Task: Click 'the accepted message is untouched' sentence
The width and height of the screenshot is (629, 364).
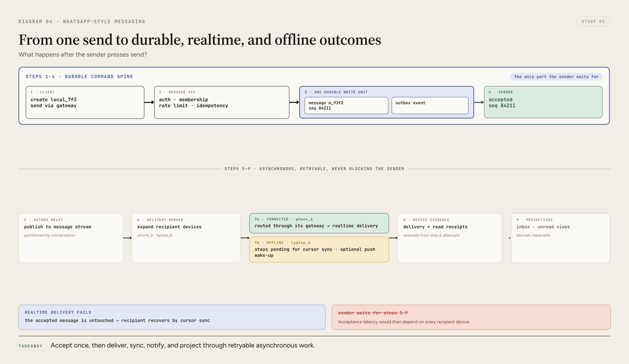Action: [117, 321]
